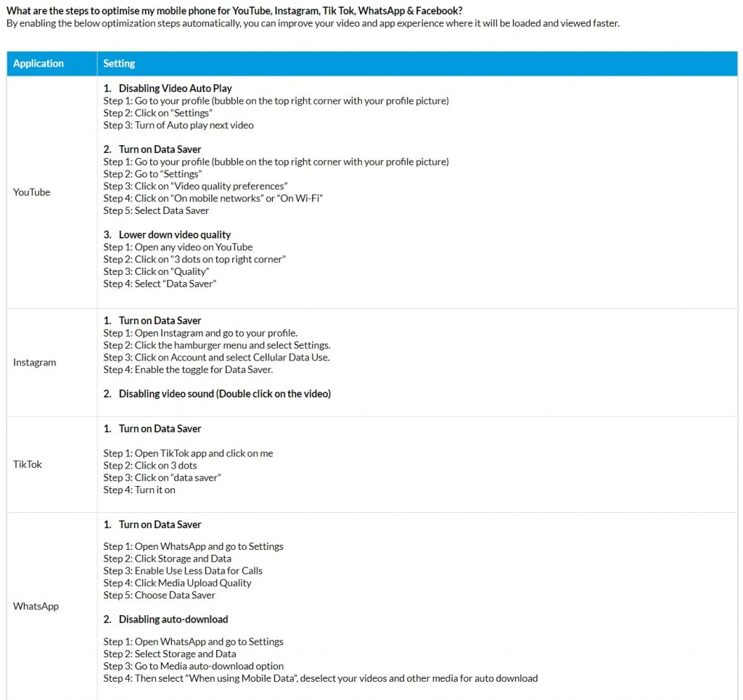
Task: Click the page heading about optimising mobile phone
Action: [234, 11]
